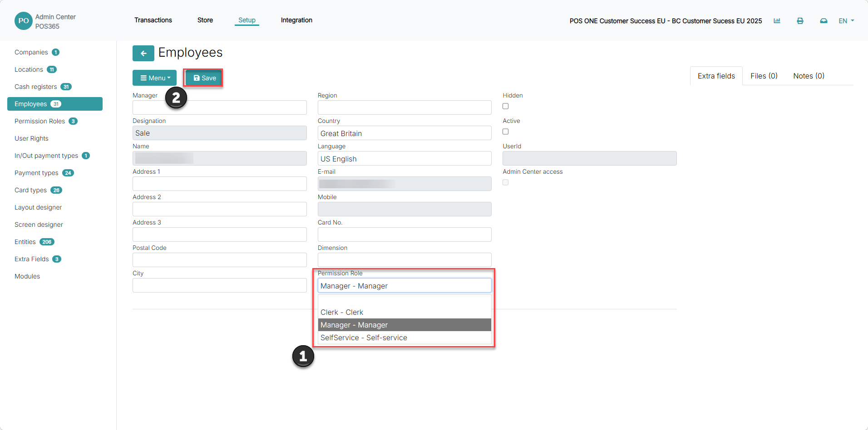Click the E-mail input field

point(404,184)
